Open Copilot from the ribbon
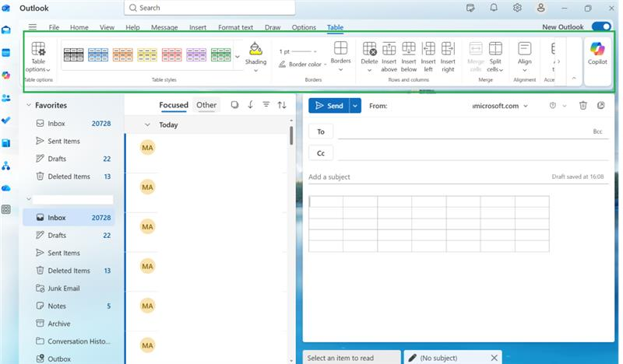This screenshot has height=364, width=623. [x=597, y=54]
